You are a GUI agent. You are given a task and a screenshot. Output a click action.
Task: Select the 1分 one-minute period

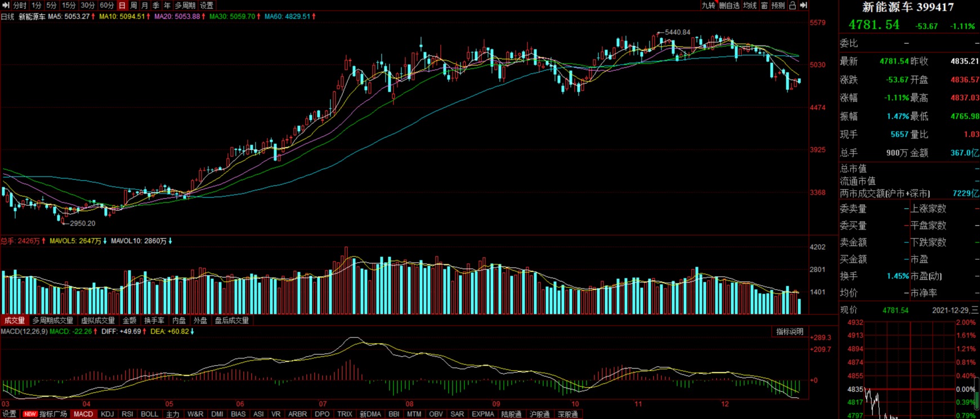(x=37, y=5)
